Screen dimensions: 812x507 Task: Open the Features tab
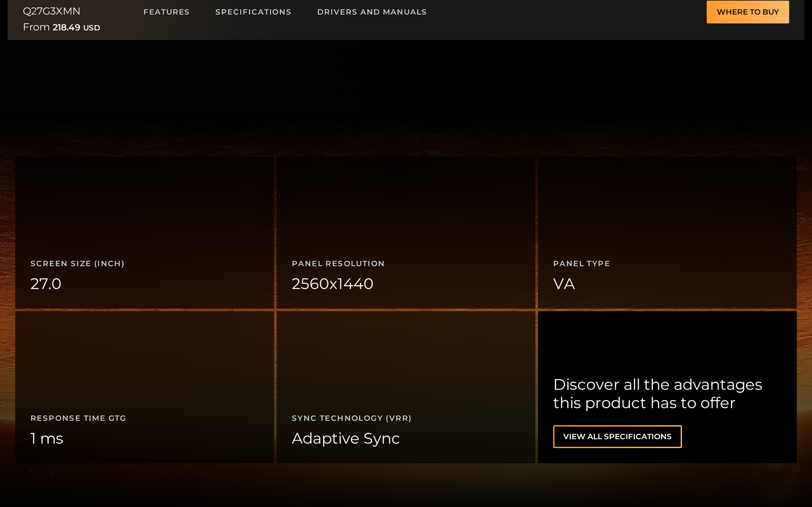click(x=167, y=12)
